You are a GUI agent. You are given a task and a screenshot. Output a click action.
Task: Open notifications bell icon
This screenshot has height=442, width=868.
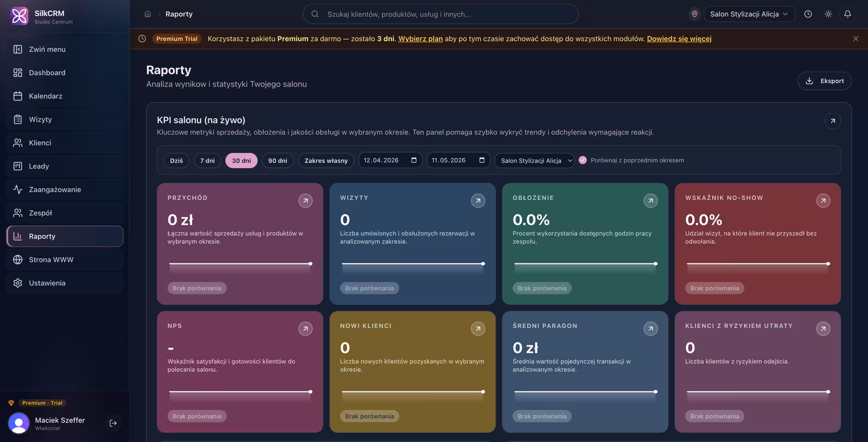[x=847, y=14]
